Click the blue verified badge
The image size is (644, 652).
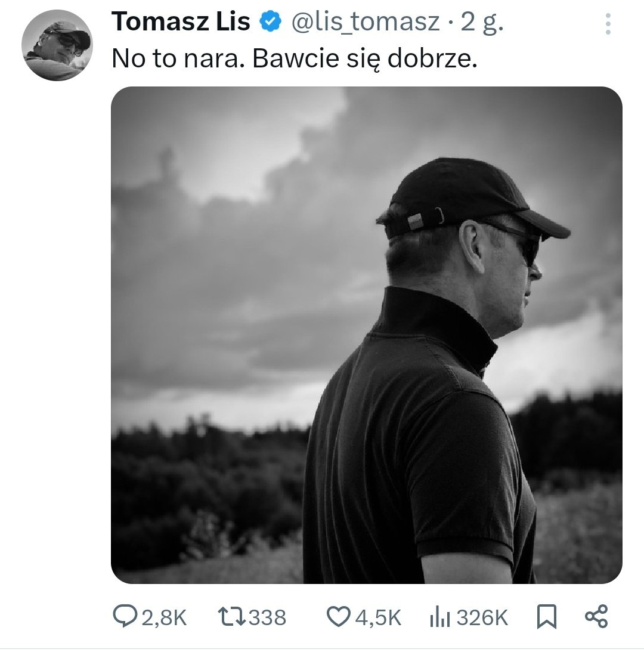click(270, 23)
